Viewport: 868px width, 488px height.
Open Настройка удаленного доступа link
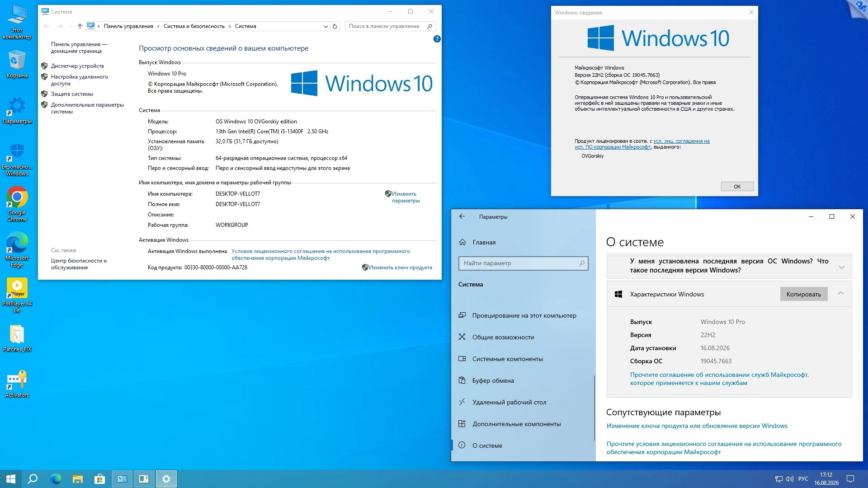(x=80, y=80)
